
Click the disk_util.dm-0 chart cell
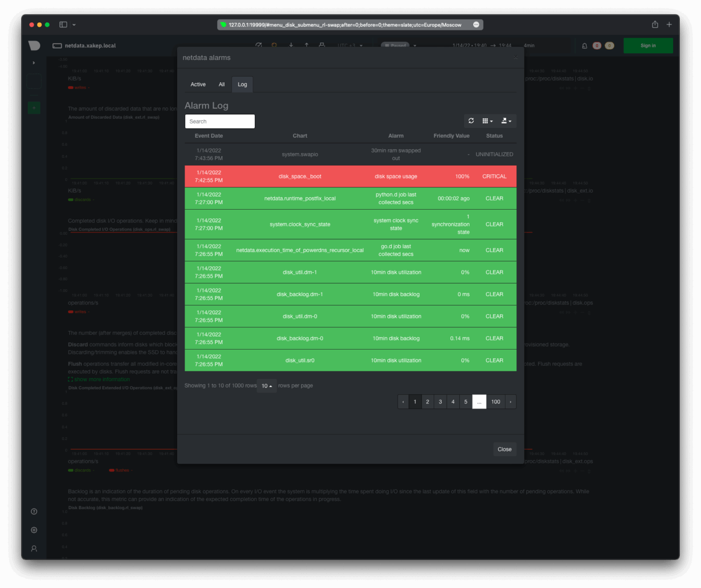tap(300, 316)
